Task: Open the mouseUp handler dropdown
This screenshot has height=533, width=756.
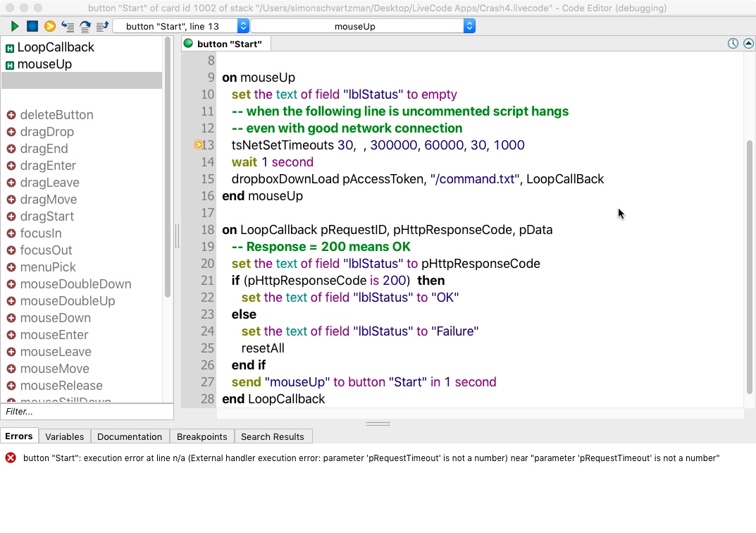Action: click(x=363, y=26)
